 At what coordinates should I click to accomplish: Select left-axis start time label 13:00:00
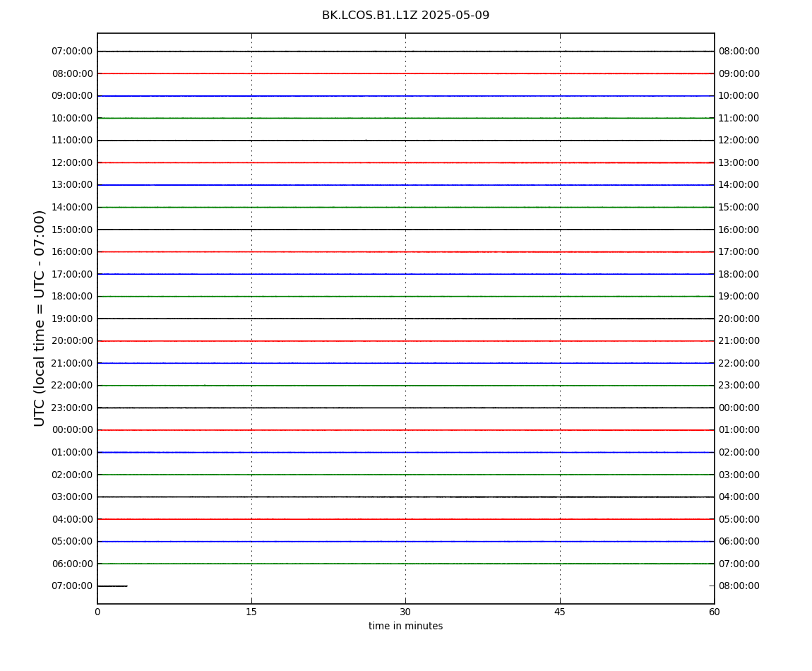[72, 185]
